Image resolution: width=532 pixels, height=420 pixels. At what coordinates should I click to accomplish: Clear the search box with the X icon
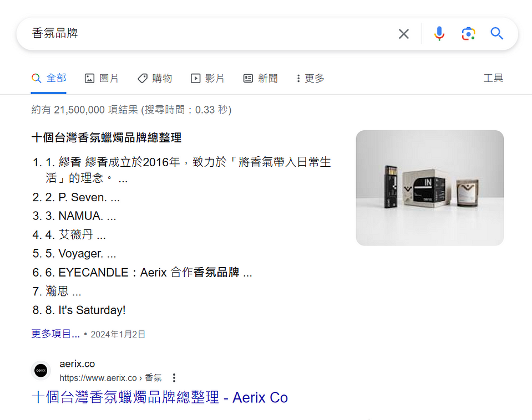[x=403, y=34]
